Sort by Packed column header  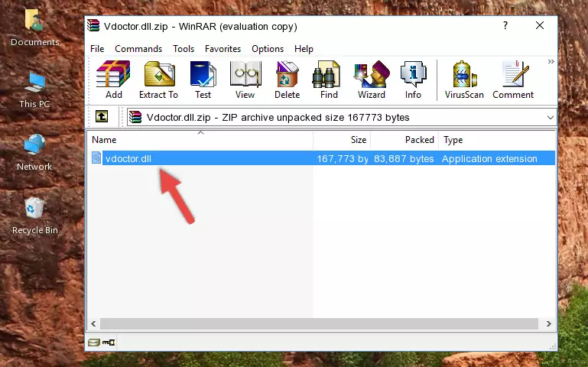coord(404,140)
